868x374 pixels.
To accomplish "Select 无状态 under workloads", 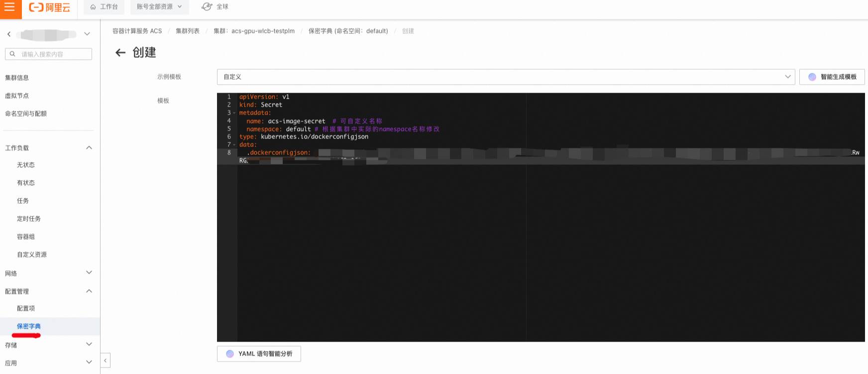I will pos(26,165).
